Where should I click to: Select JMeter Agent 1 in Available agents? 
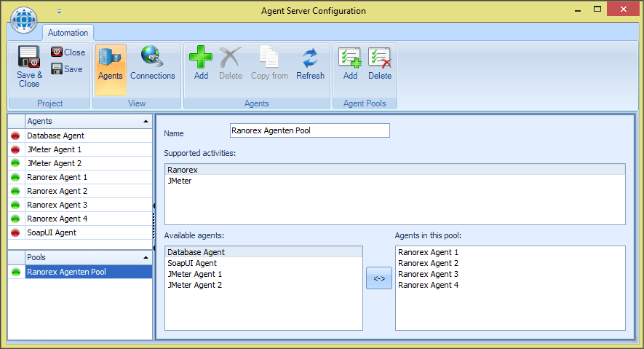[263, 274]
